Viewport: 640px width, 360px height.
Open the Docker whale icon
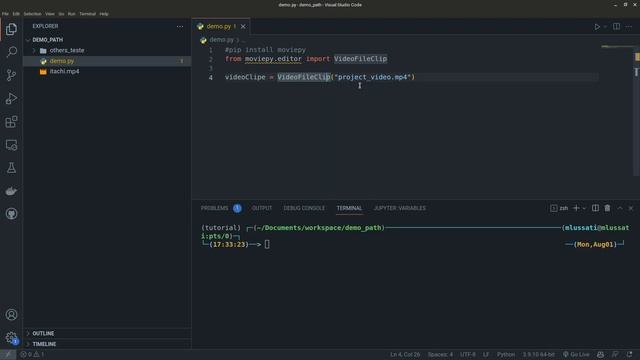pos(11,191)
